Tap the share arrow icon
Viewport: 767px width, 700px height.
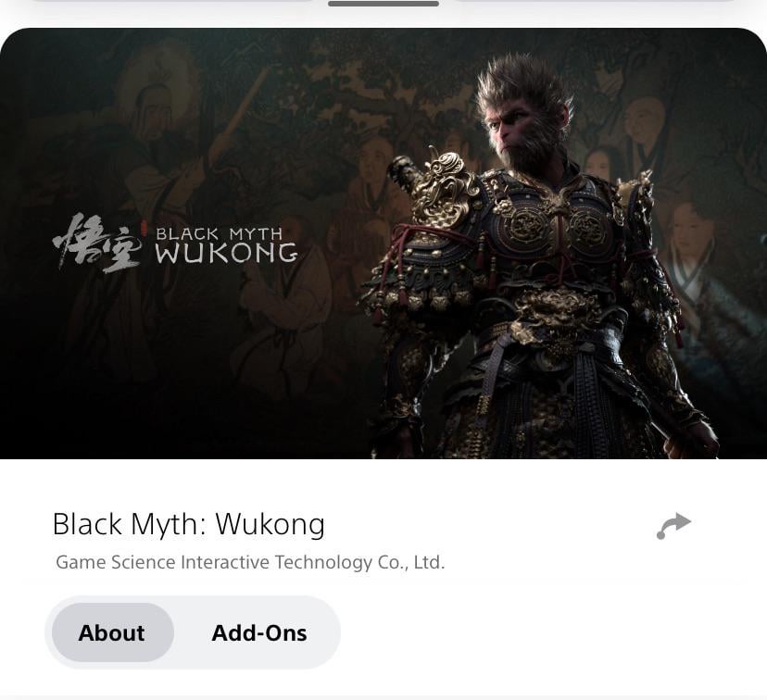click(673, 526)
